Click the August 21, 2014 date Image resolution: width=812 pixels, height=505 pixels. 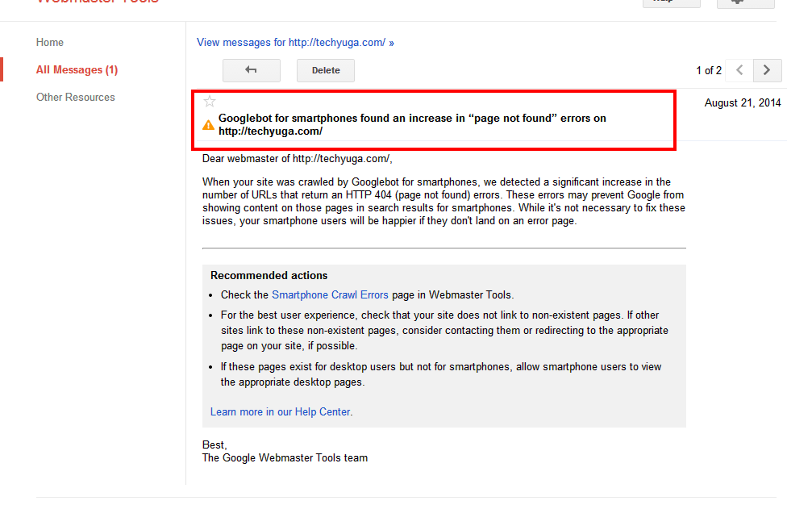(x=743, y=103)
